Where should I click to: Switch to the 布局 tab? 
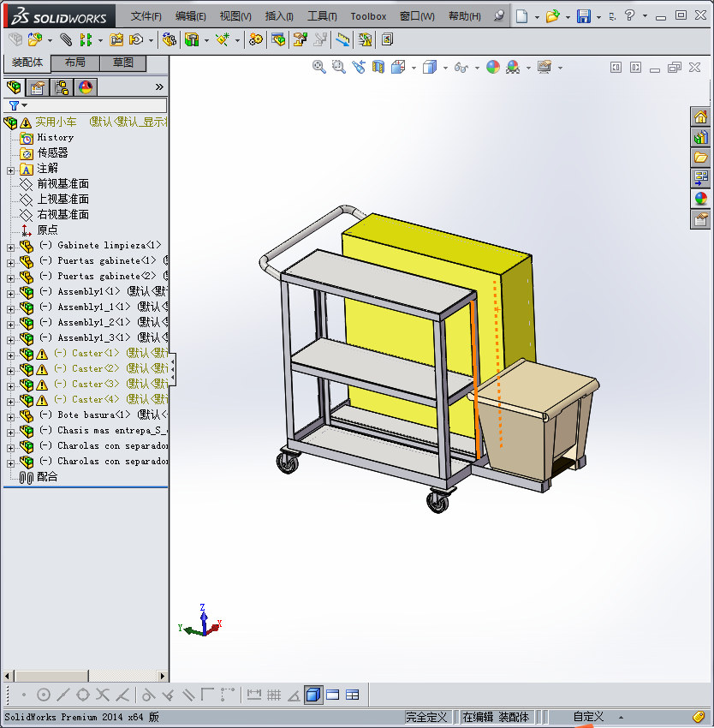[x=74, y=63]
